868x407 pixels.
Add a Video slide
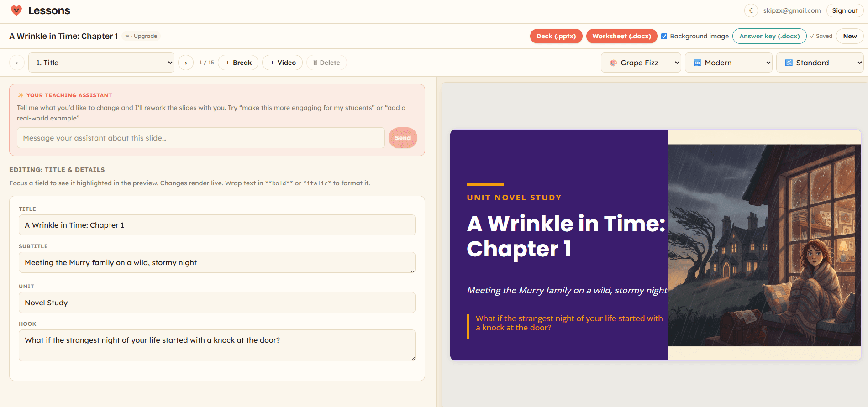[283, 63]
